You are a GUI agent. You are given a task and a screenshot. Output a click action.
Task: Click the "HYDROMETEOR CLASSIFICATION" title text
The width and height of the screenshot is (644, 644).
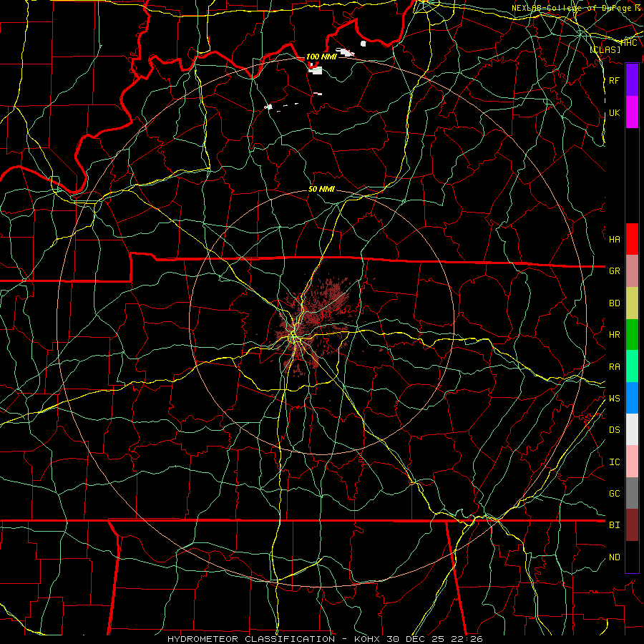[251, 639]
